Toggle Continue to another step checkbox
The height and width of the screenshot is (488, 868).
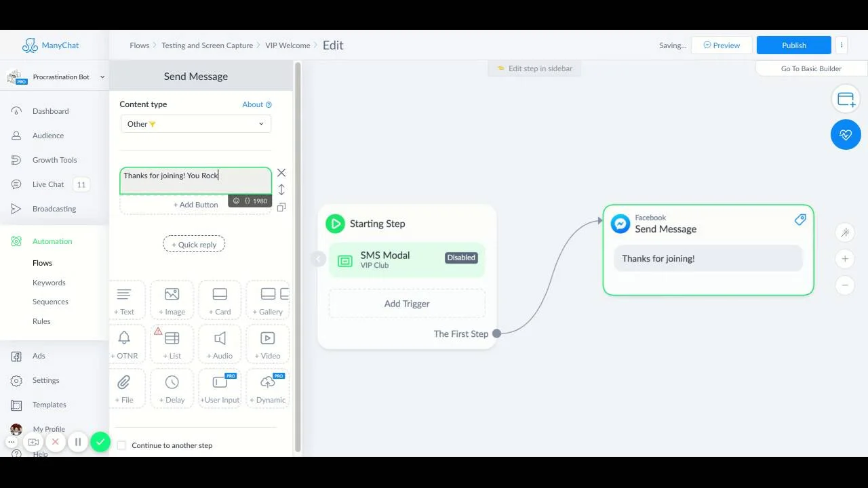pyautogui.click(x=121, y=445)
